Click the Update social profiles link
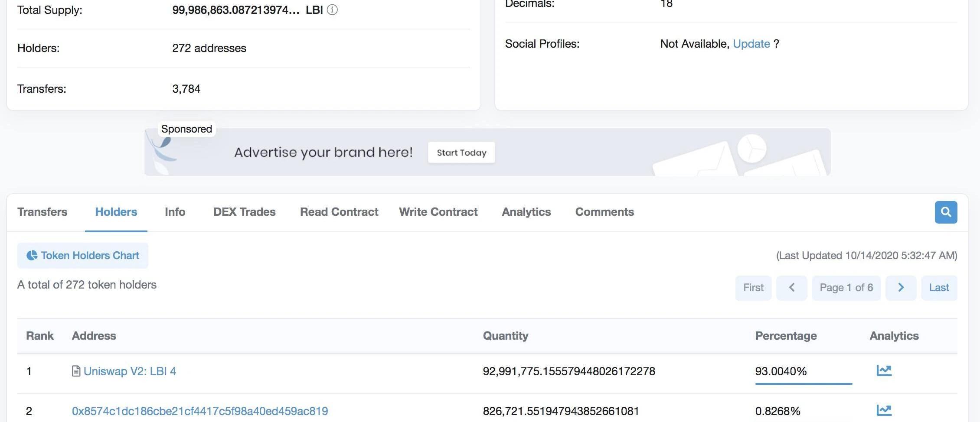Image resolution: width=980 pixels, height=422 pixels. (x=751, y=44)
